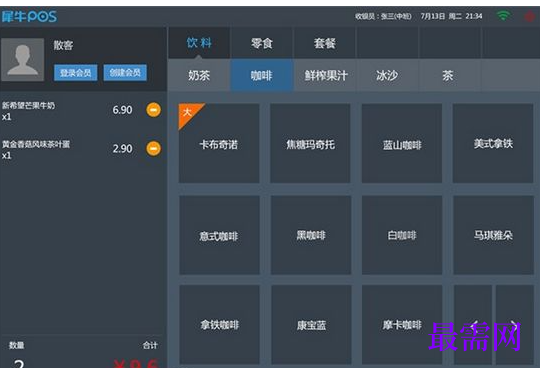Add 马琪雅朵 to the order
The image size is (540, 368).
pyautogui.click(x=494, y=235)
